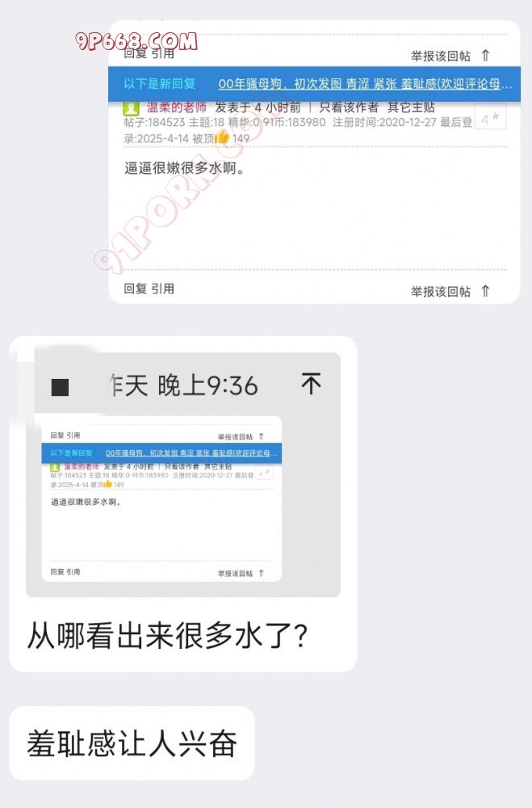Open the quoted screenshot thumbnail
This screenshot has height=808, width=532.
click(x=161, y=499)
